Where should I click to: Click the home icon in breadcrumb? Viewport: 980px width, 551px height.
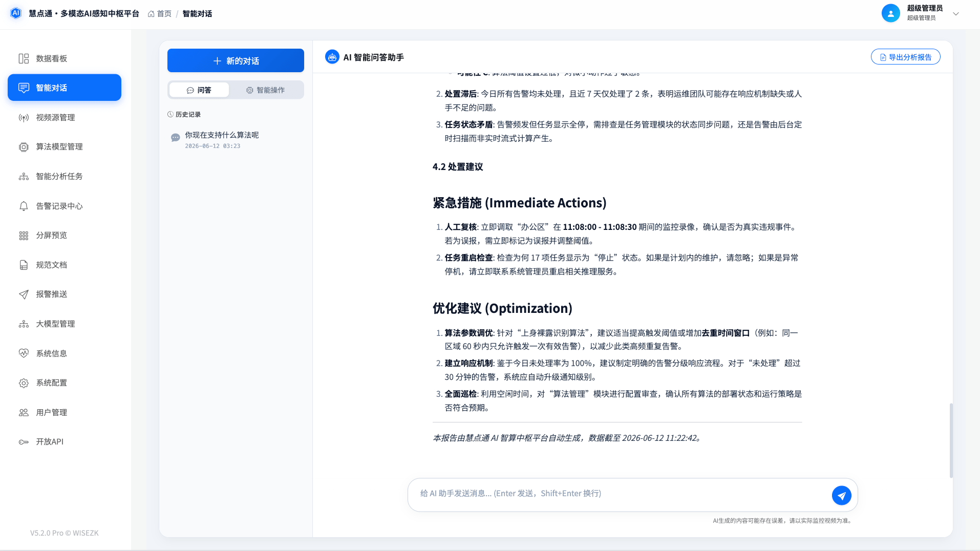click(x=151, y=14)
